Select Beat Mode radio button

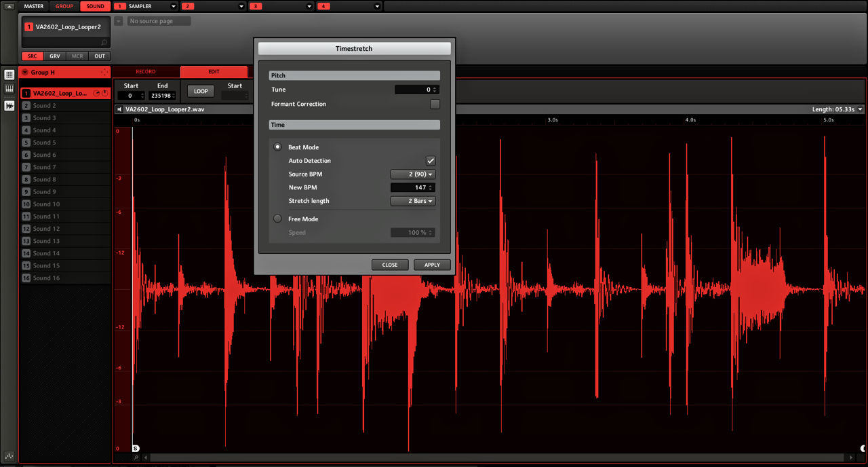[x=277, y=147]
